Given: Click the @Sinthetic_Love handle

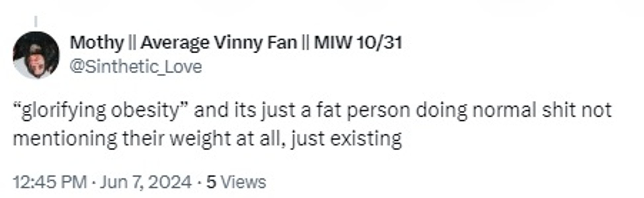Looking at the screenshot, I should (136, 67).
